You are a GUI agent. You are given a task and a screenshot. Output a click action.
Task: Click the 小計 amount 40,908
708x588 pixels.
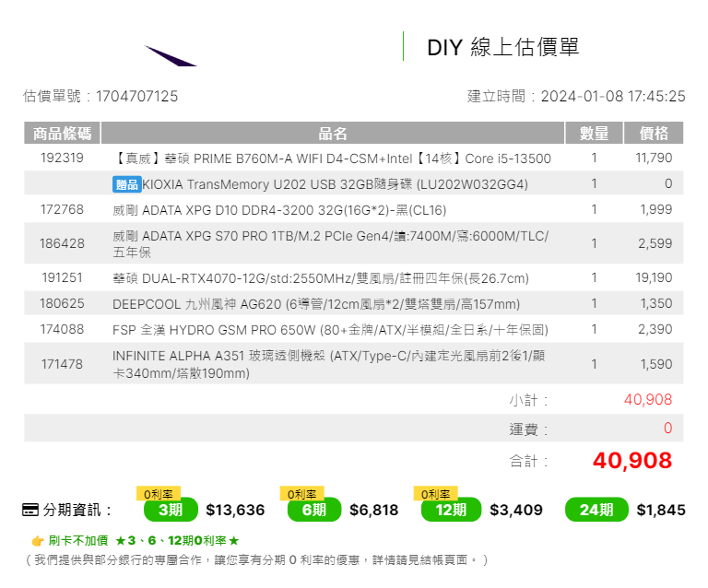click(648, 400)
